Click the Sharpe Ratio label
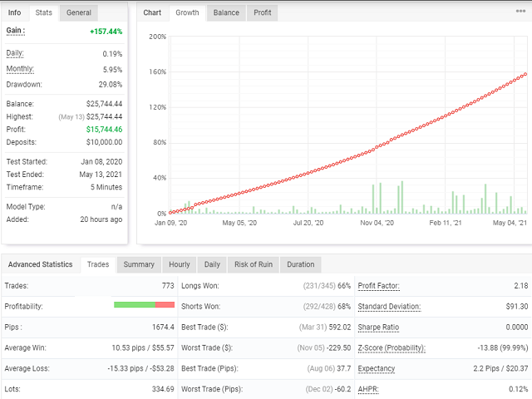Screen dimensions: 532x399 [x=378, y=328]
